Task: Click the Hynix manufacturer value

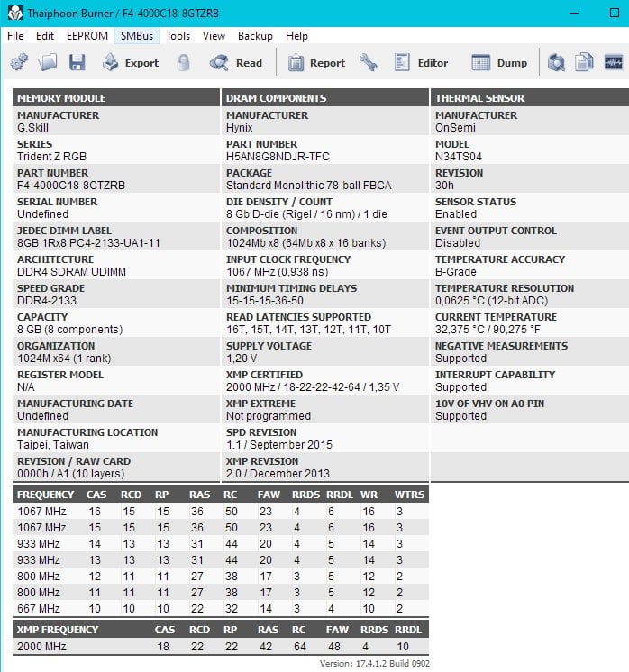Action: point(239,128)
